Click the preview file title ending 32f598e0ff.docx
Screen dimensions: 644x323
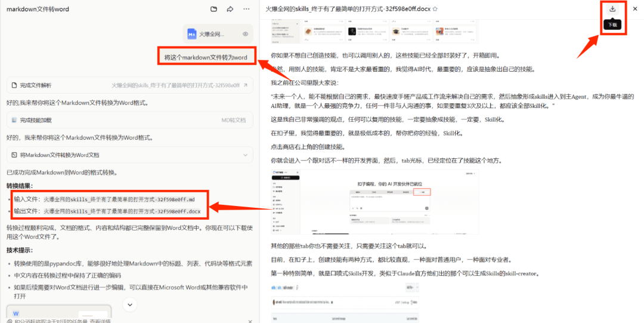click(348, 8)
